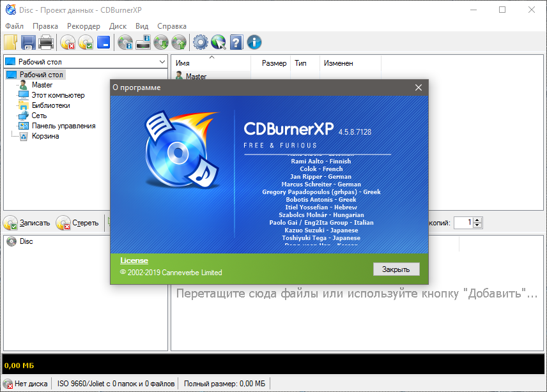Click the copyright Canneverbe Limited text

click(x=171, y=273)
